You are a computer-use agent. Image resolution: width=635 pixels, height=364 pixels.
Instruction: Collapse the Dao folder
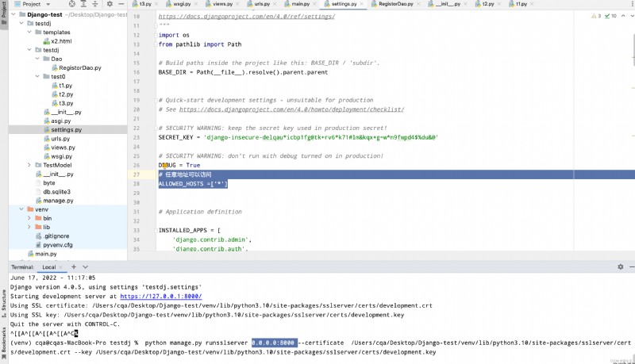37,59
